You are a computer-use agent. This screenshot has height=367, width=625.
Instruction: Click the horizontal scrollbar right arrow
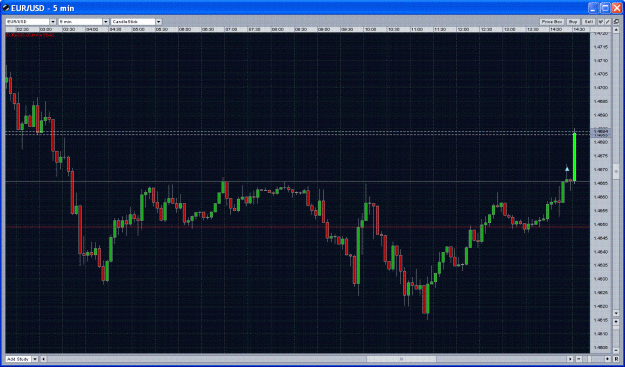[x=570, y=359]
